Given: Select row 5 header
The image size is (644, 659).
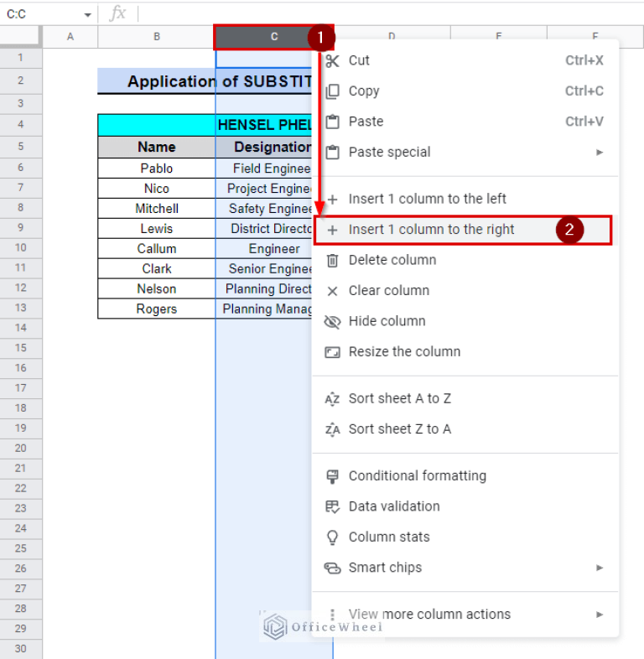Looking at the screenshot, I should click(21, 147).
